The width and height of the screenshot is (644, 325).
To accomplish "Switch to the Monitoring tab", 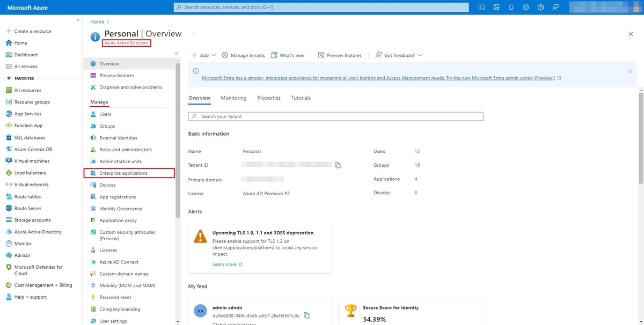I will pyautogui.click(x=233, y=98).
